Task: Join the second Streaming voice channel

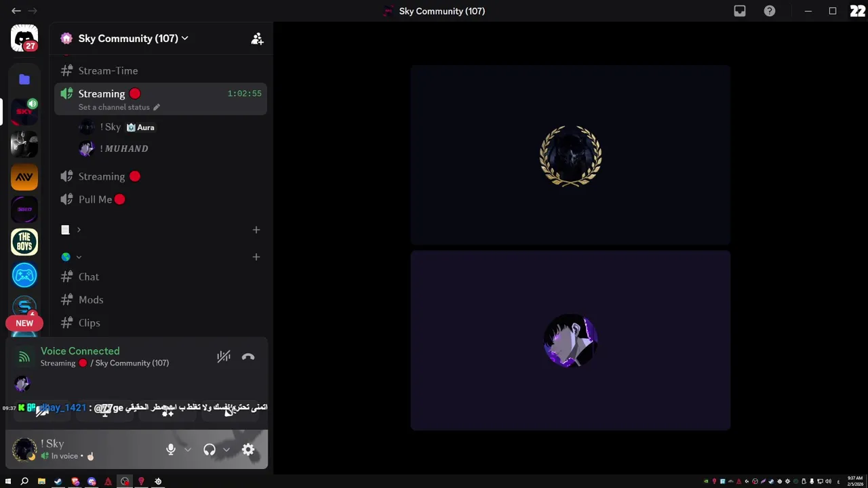Action: point(161,176)
